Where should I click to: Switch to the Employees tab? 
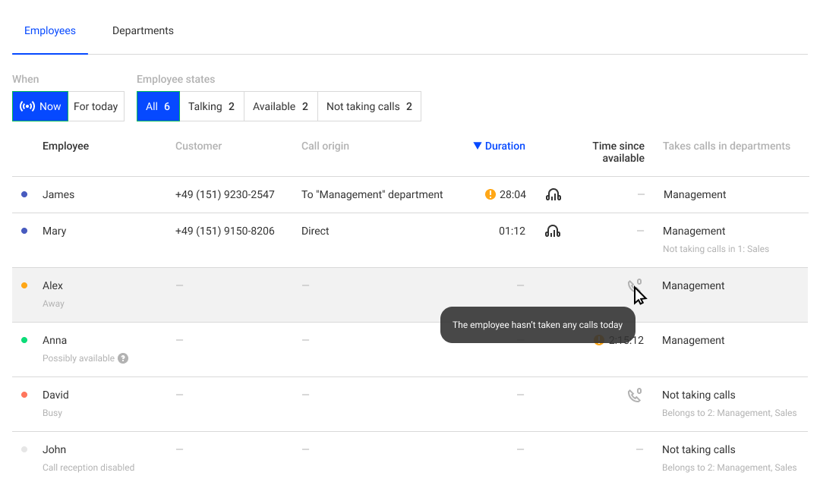click(50, 31)
